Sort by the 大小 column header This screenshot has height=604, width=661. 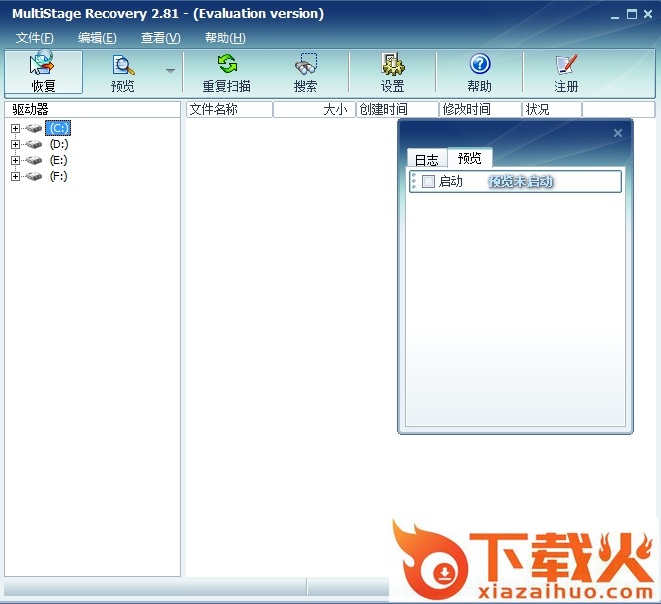pyautogui.click(x=314, y=110)
